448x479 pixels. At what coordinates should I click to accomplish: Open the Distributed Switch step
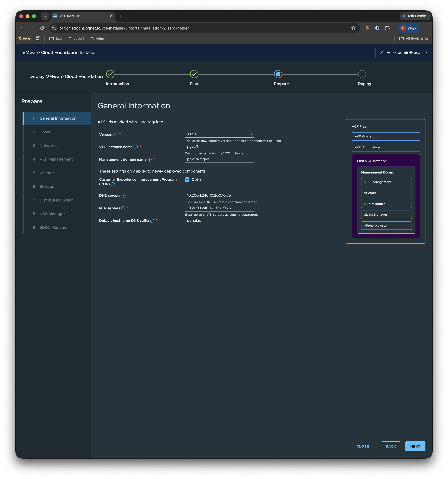tap(57, 200)
